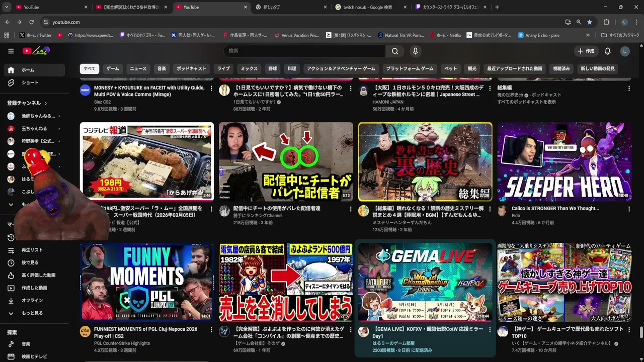Open the YouTube guide hamburger menu
Screen dimensions: 644x362
click(11, 51)
